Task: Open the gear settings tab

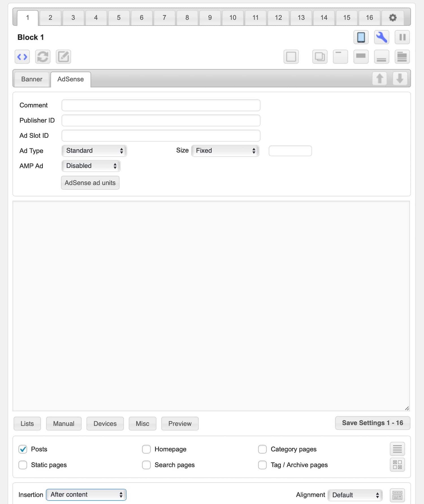Action: 393,18
